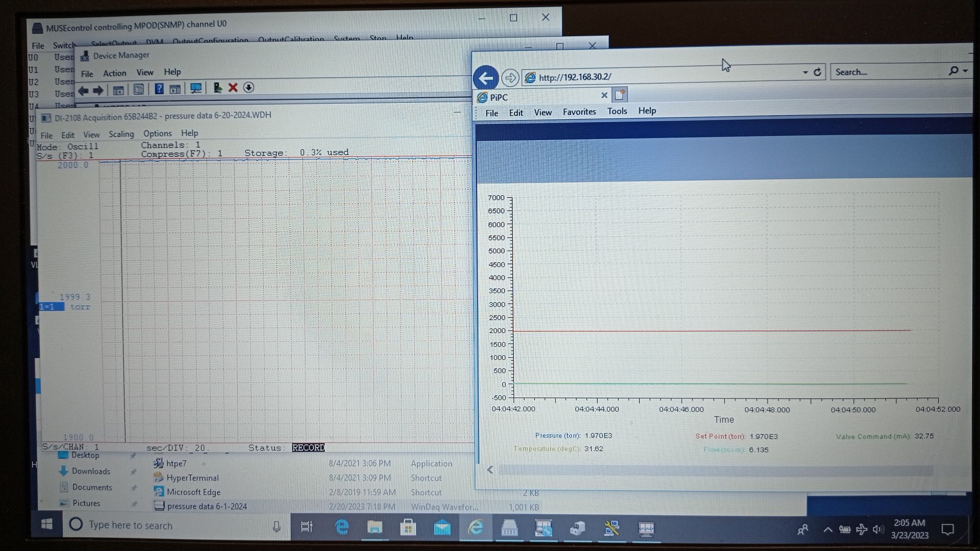
Task: Click the browser refresh icon
Action: tap(817, 72)
